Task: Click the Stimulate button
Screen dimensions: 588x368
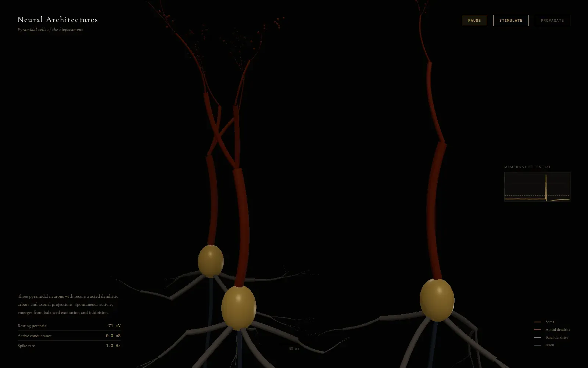Action: click(x=511, y=20)
